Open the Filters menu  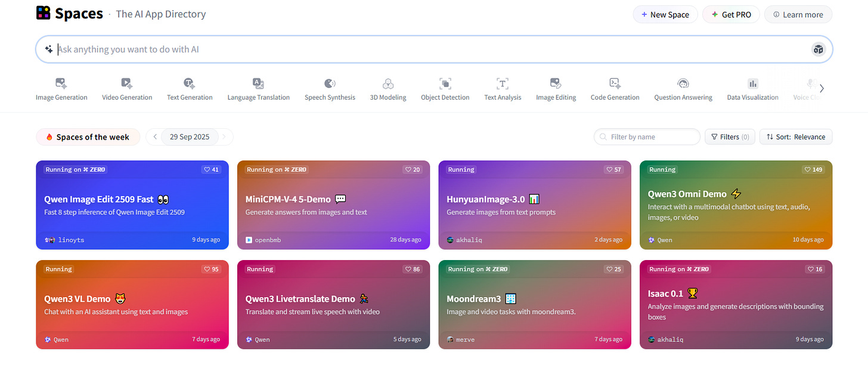[x=730, y=137]
